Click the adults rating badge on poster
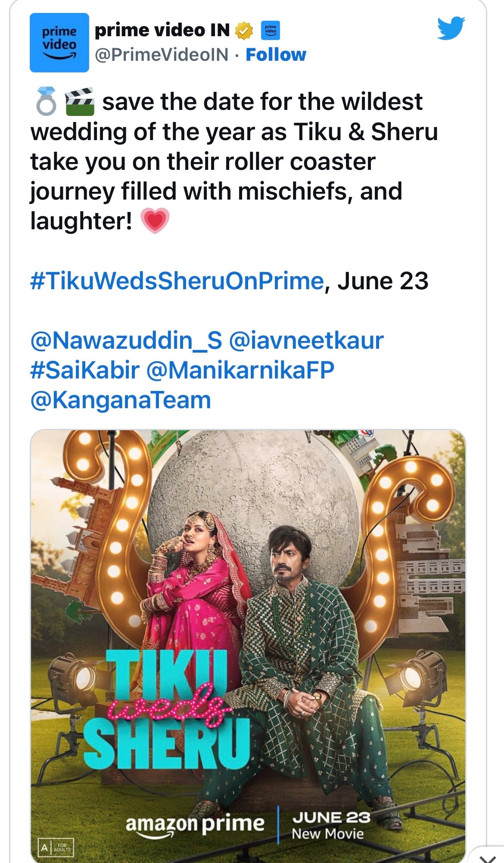The image size is (504, 863). (56, 847)
